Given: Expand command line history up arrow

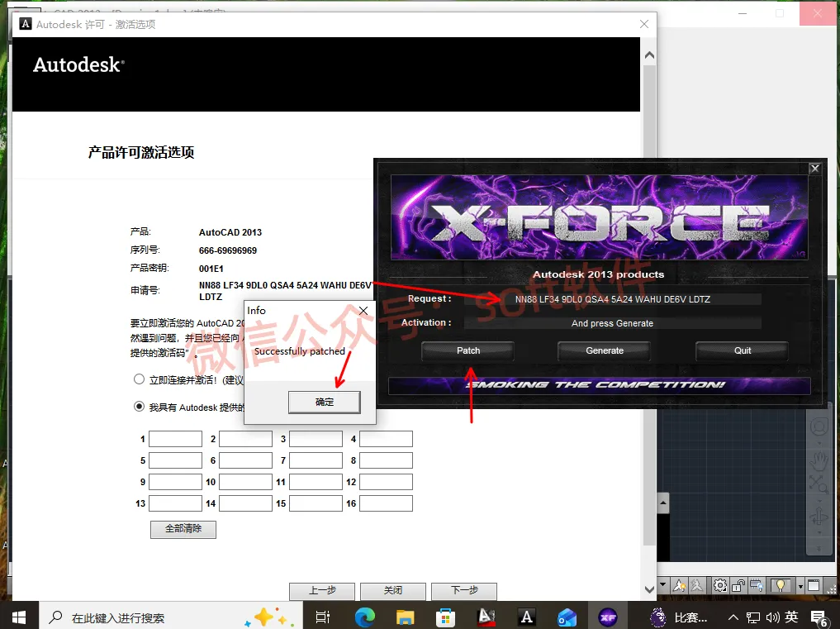Looking at the screenshot, I should point(663,503).
